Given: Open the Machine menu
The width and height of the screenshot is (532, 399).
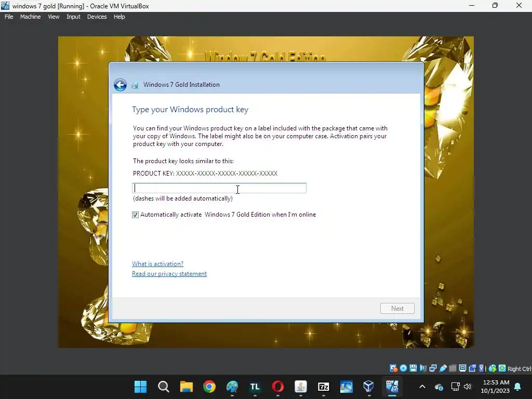Looking at the screenshot, I should [30, 17].
